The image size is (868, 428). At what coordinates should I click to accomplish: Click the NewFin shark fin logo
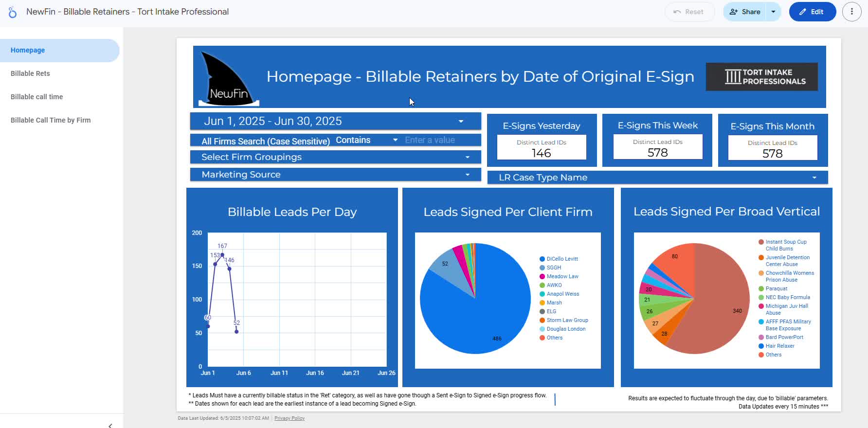coord(228,78)
